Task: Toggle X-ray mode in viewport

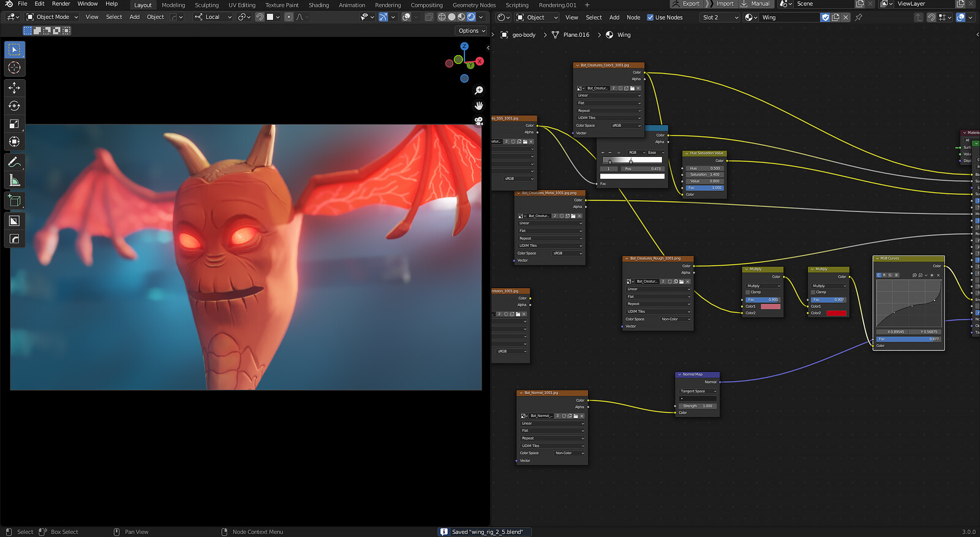Action: click(429, 17)
